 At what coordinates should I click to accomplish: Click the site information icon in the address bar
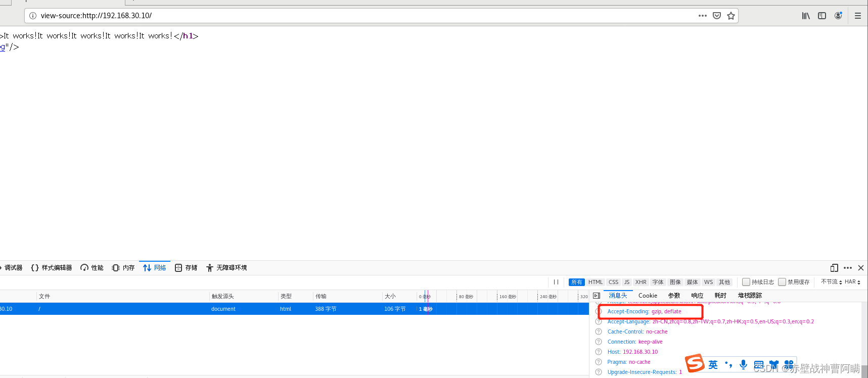point(33,16)
